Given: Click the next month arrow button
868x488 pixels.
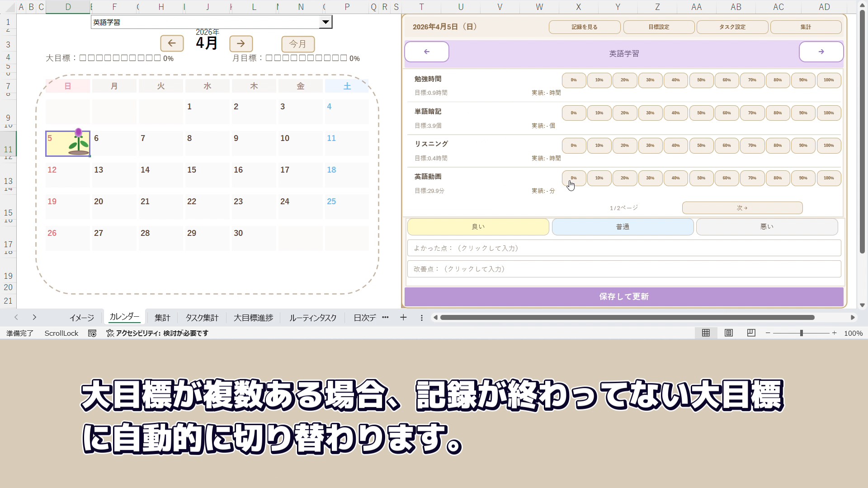Looking at the screenshot, I should pos(241,43).
